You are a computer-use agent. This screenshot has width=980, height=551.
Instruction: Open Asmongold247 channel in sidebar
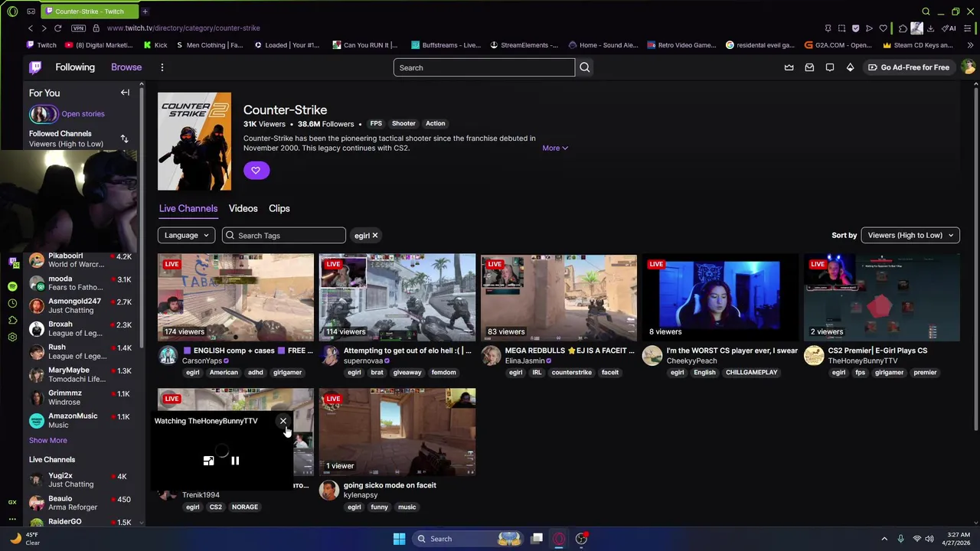(80, 306)
